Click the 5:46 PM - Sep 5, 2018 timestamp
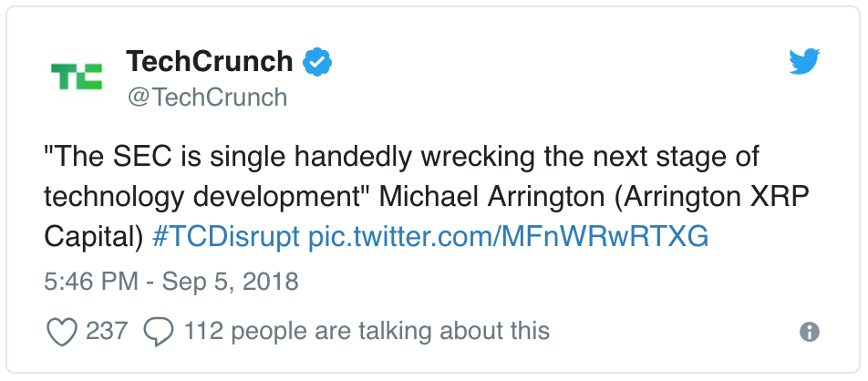868x381 pixels. [171, 281]
